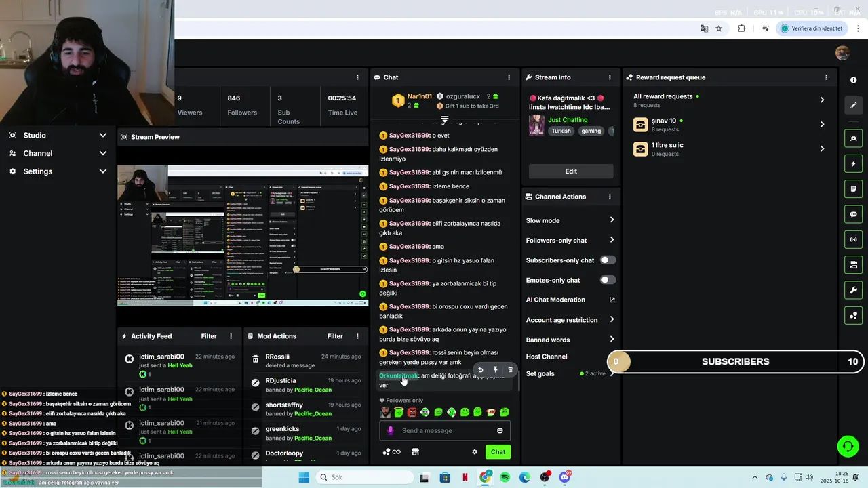Viewport: 868px width, 488px height.
Task: Delete the hovered chat message with trash icon
Action: point(510,370)
